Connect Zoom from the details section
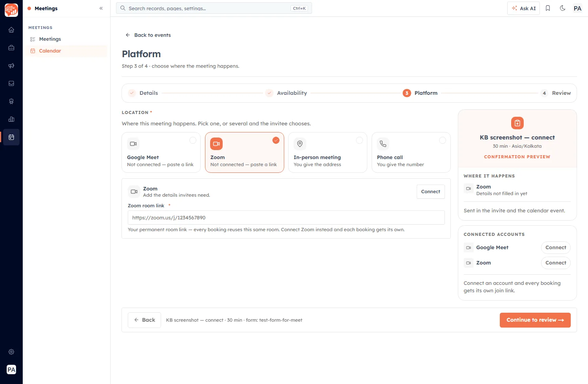Screen dimensions: 588x384 pyautogui.click(x=431, y=192)
